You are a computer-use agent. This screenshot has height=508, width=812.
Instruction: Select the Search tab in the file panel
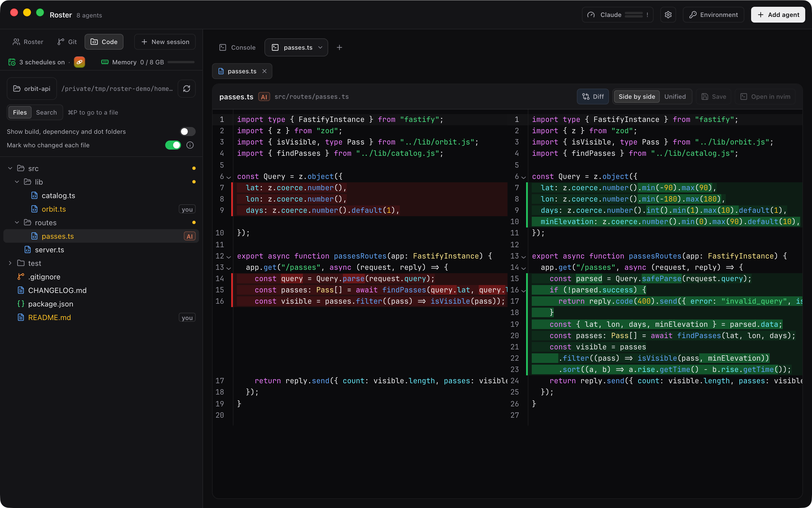(x=46, y=113)
